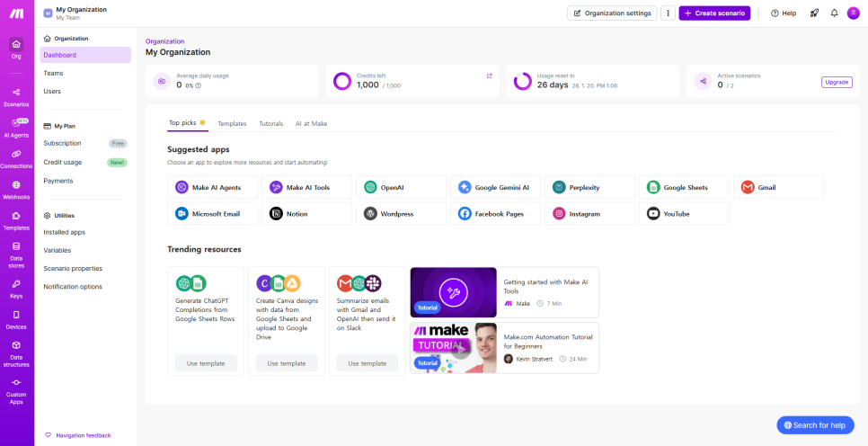
Task: Open Installed apps under Utilities
Action: [x=85, y=232]
